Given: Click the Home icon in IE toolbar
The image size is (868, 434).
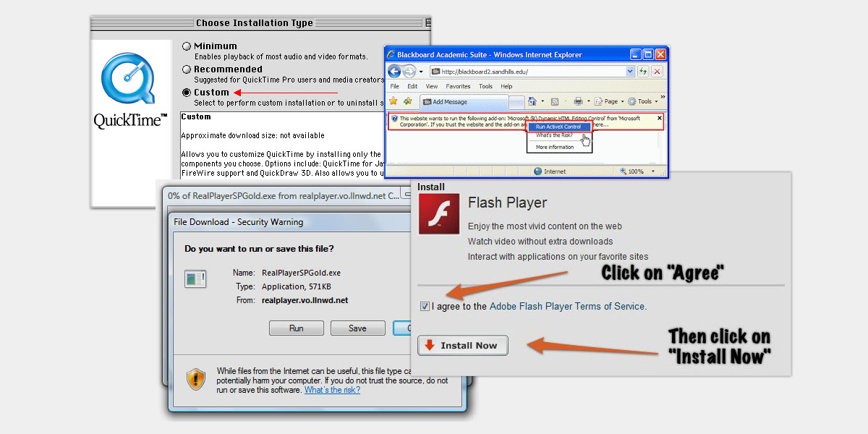Looking at the screenshot, I should (x=532, y=101).
